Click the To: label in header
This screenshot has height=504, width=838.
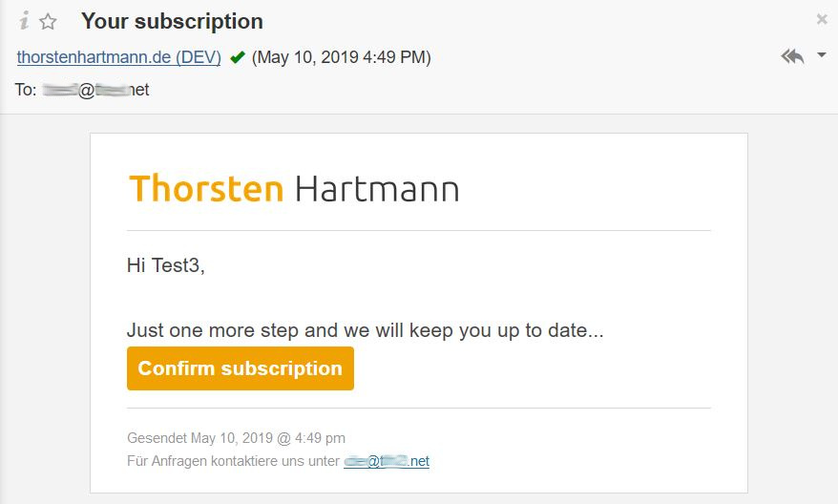27,90
